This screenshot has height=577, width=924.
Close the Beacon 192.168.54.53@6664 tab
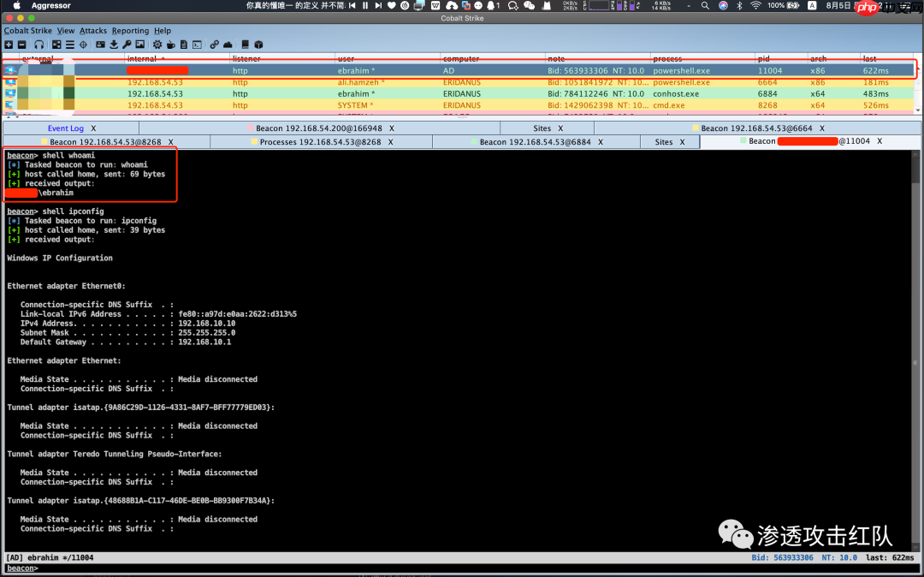coord(821,128)
